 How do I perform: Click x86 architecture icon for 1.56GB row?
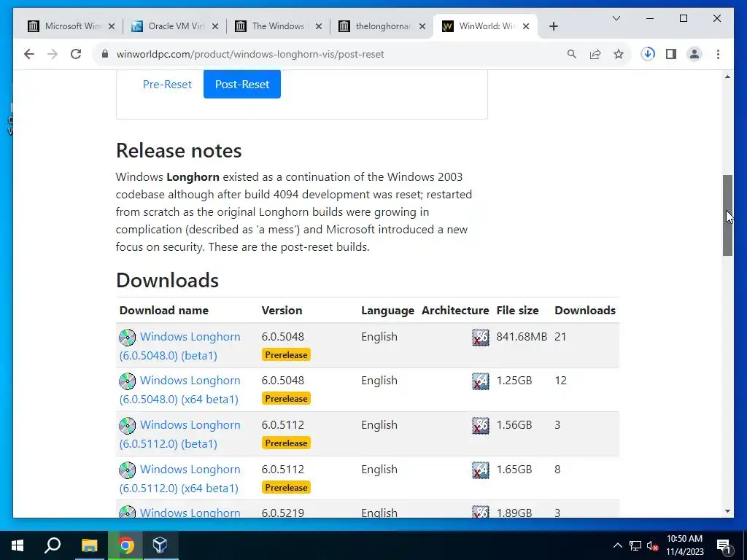coord(481,425)
